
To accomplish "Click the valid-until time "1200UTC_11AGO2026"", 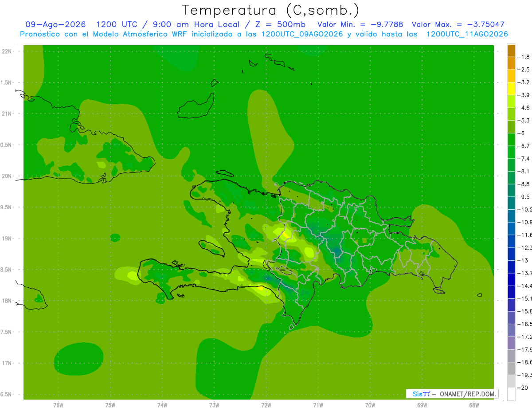I will coord(467,34).
